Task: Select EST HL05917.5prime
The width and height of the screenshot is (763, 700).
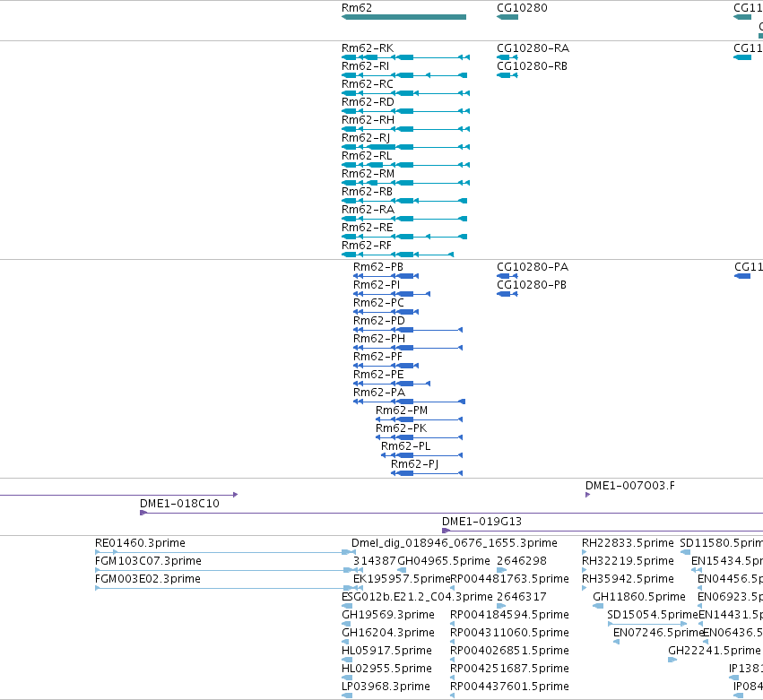Action: pyautogui.click(x=347, y=660)
